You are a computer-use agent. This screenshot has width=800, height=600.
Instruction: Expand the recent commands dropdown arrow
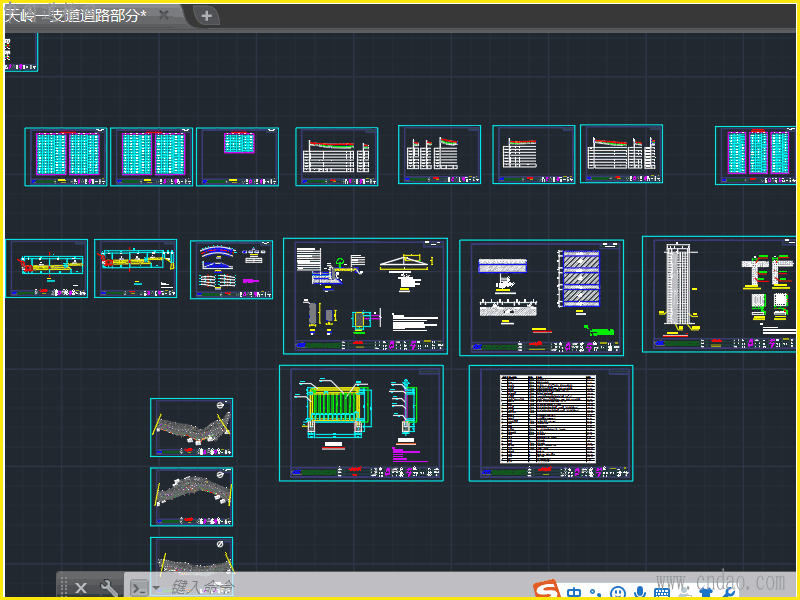click(157, 588)
